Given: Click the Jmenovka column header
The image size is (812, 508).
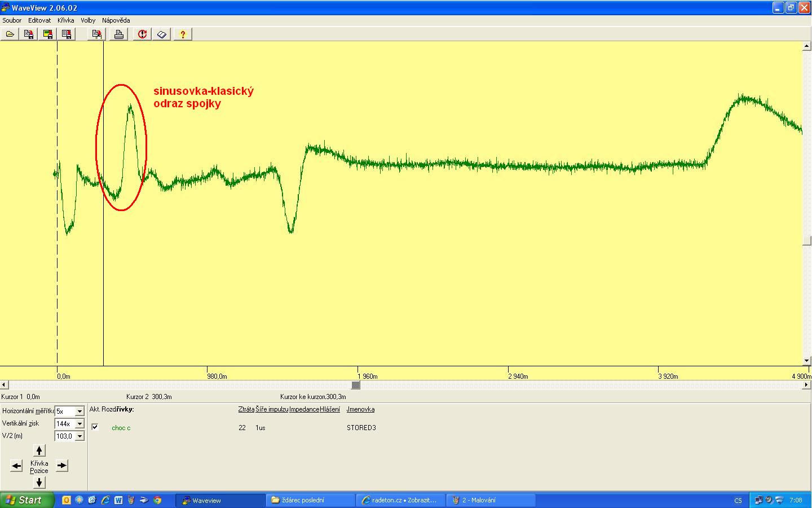Looking at the screenshot, I should click(360, 409).
